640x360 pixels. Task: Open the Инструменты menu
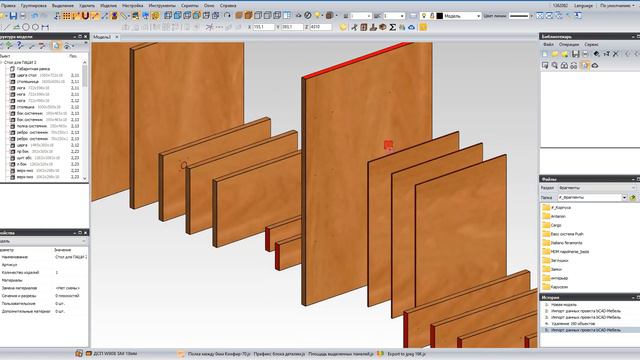[162, 6]
